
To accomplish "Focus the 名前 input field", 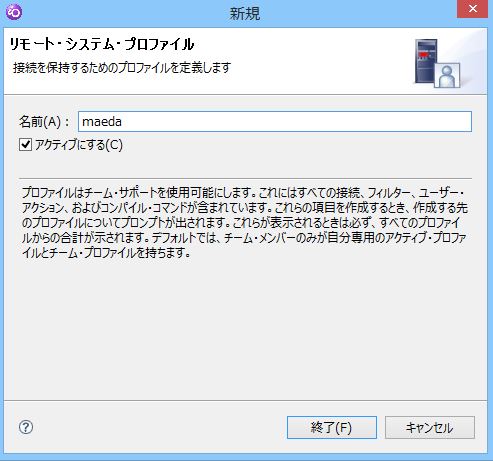I will pos(275,122).
